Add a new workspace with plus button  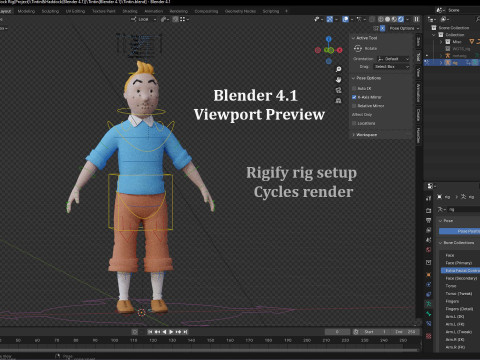tap(286, 11)
